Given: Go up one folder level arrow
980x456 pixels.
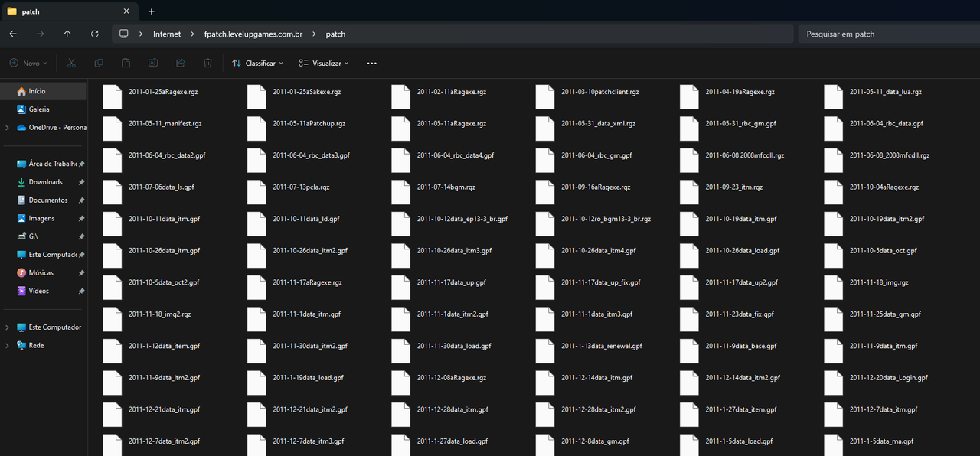Looking at the screenshot, I should click(x=67, y=34).
